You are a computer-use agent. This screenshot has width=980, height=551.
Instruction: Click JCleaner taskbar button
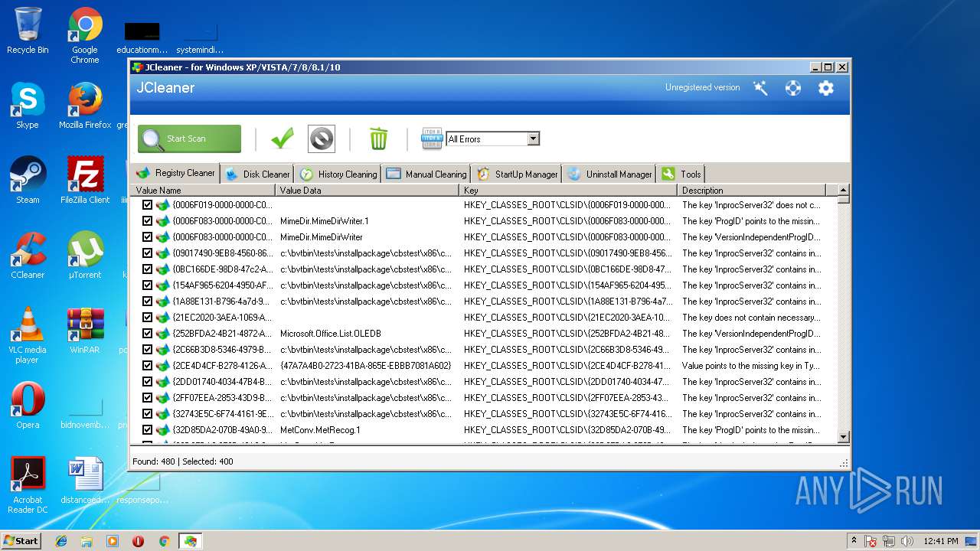(x=190, y=541)
